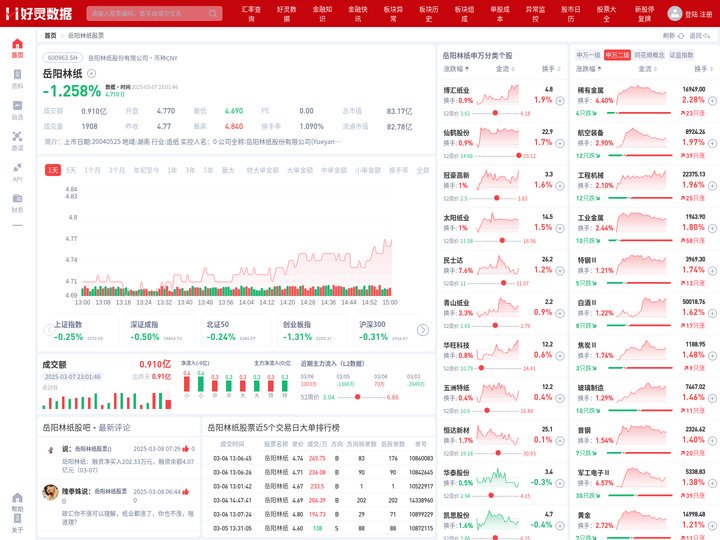Select the 年初至今 chart range
The image size is (720, 540).
146,170
